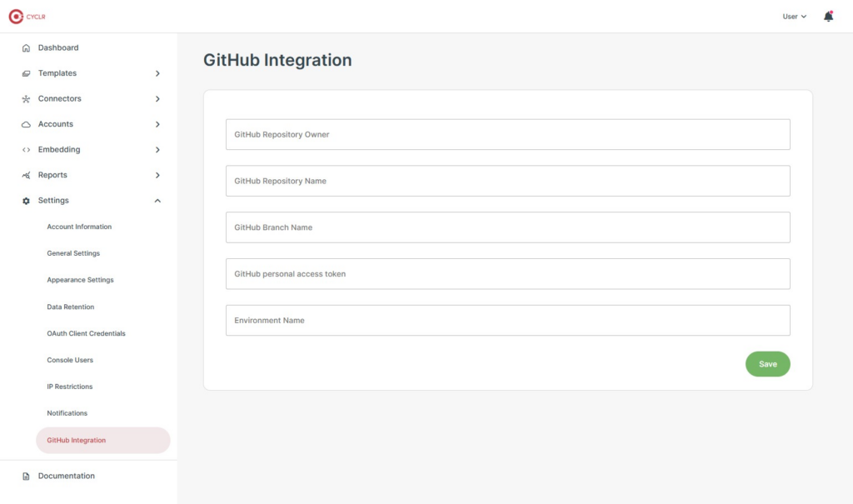The width and height of the screenshot is (853, 504).
Task: Click the green Save button
Action: (767, 364)
